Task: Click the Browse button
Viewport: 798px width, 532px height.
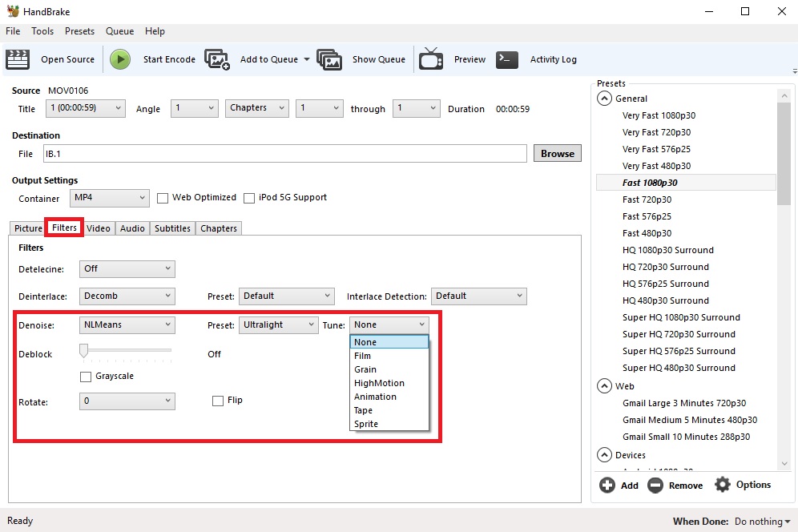Action: tap(558, 153)
